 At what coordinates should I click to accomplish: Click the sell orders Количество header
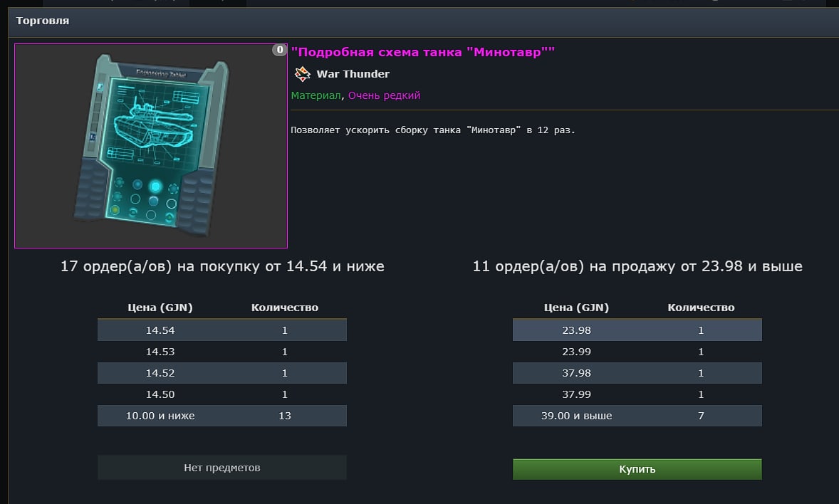point(701,308)
